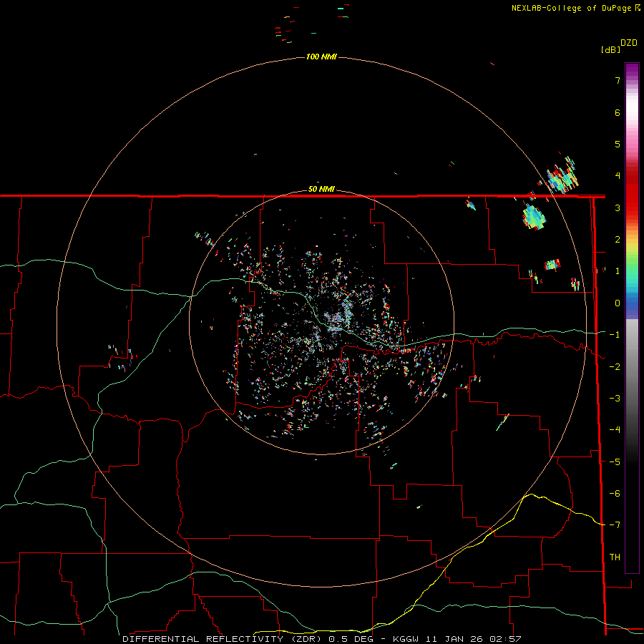Click the 4 value on color scale
This screenshot has height=644, width=644.
click(x=618, y=176)
